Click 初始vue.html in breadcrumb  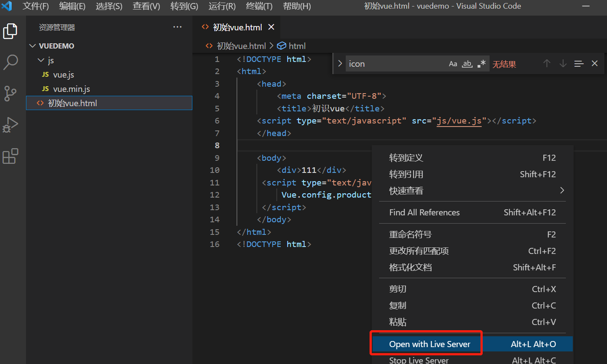241,46
